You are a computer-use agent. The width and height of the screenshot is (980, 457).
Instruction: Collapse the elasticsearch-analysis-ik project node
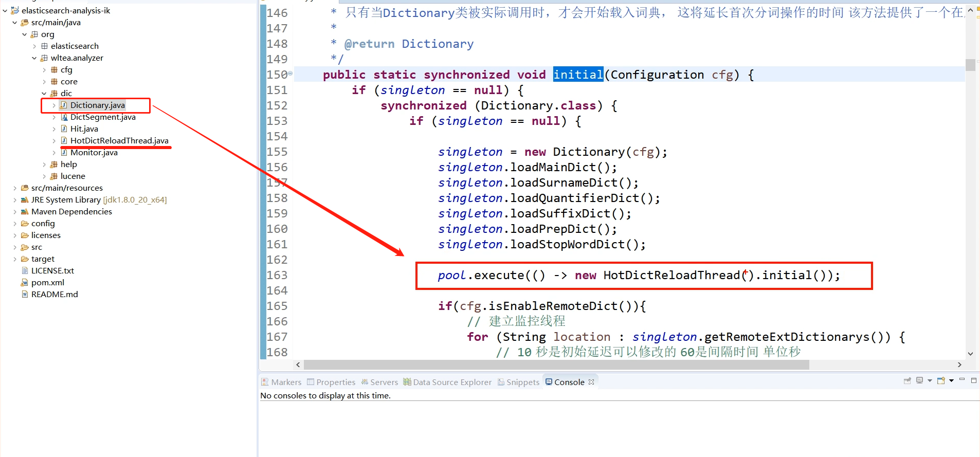tap(5, 10)
